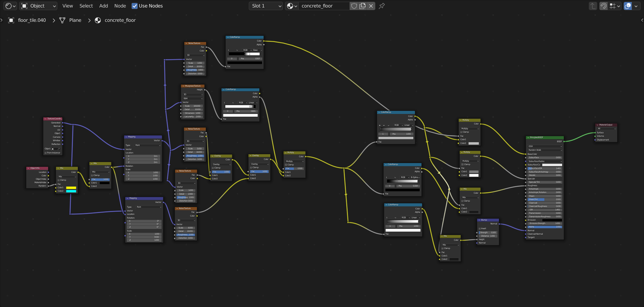Open the View menu

(68, 6)
